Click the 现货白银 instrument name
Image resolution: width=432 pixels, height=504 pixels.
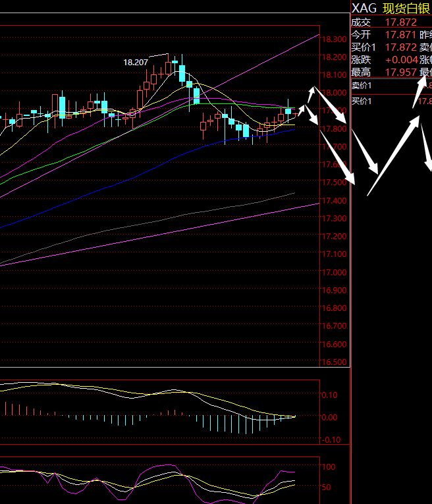[x=406, y=9]
